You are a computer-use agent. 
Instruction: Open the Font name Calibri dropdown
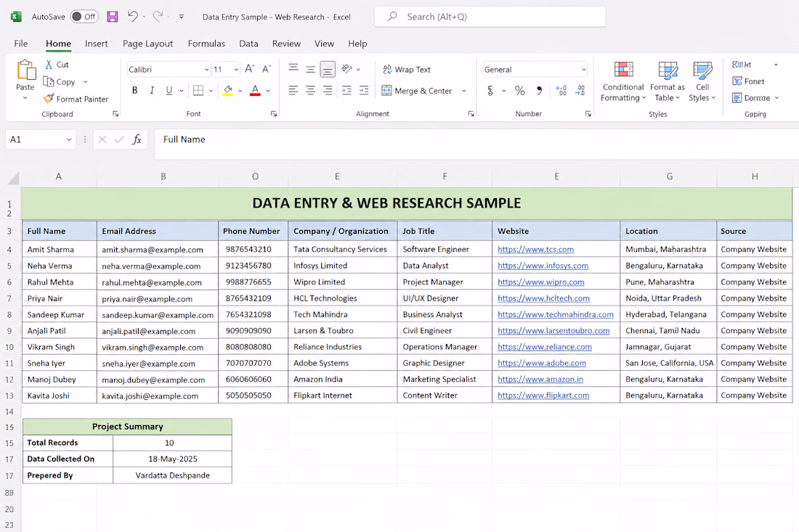206,70
